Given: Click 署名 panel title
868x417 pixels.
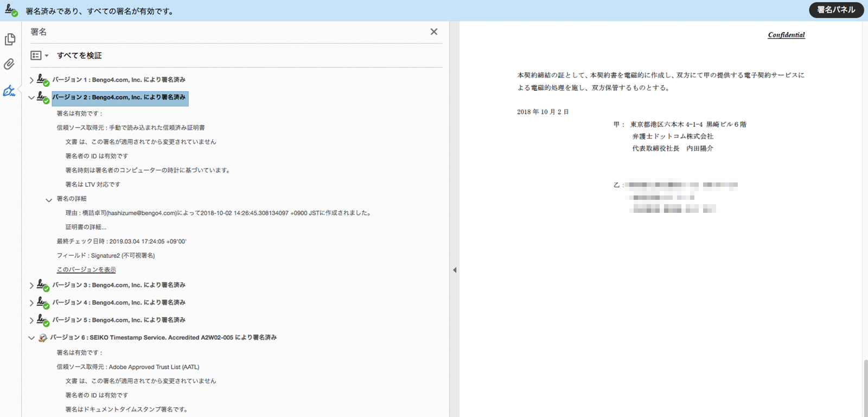Looking at the screenshot, I should [x=39, y=32].
